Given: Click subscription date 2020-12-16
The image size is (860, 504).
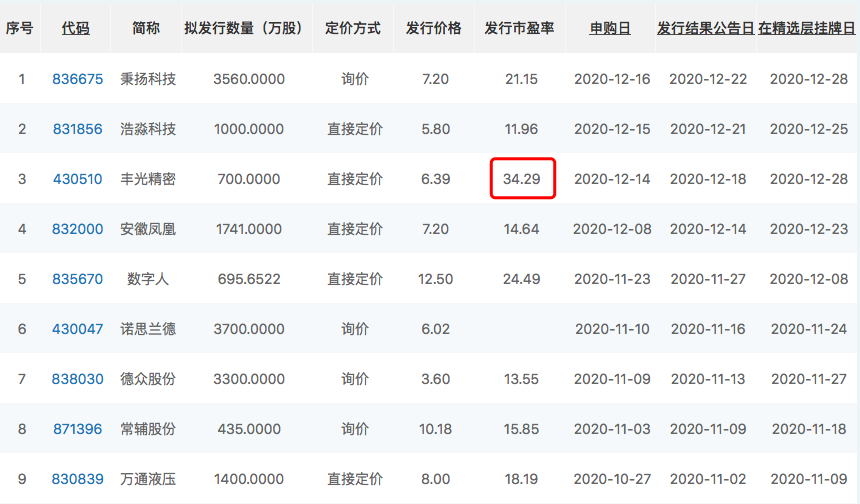Looking at the screenshot, I should coord(612,79).
